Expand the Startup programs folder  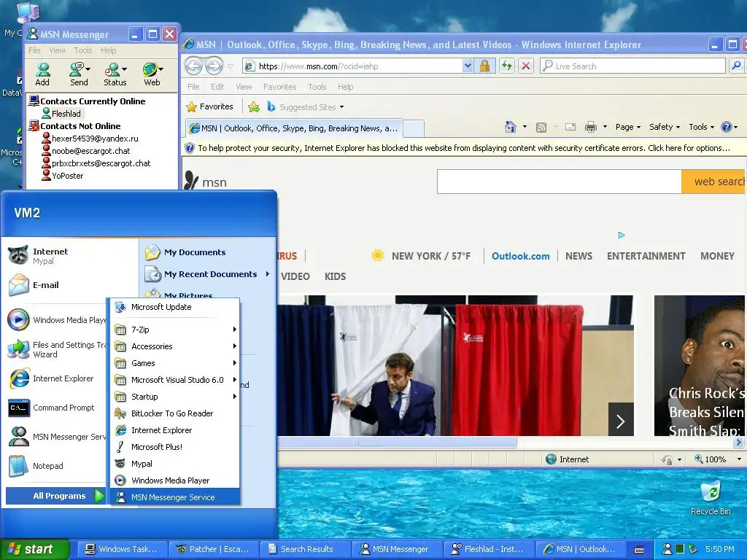(175, 397)
